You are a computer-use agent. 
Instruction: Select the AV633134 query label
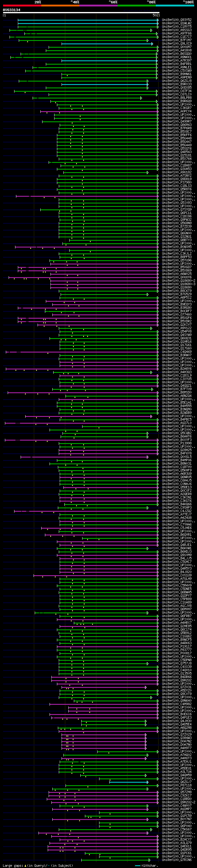pos(11,10)
